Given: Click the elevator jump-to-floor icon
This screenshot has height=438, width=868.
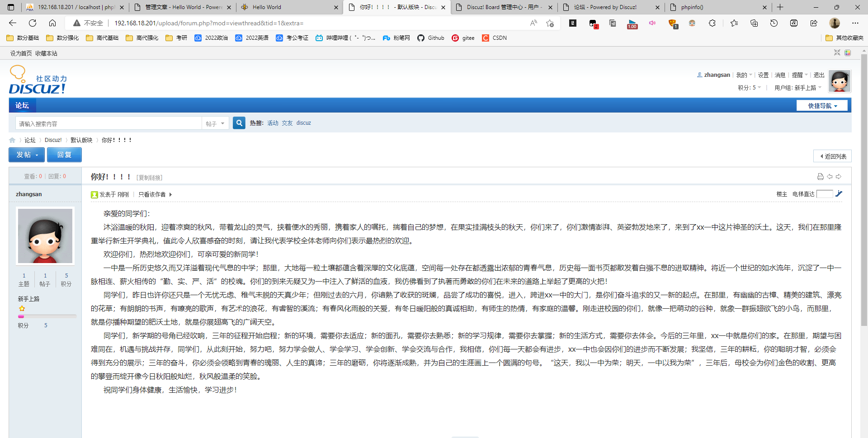Looking at the screenshot, I should coord(839,194).
